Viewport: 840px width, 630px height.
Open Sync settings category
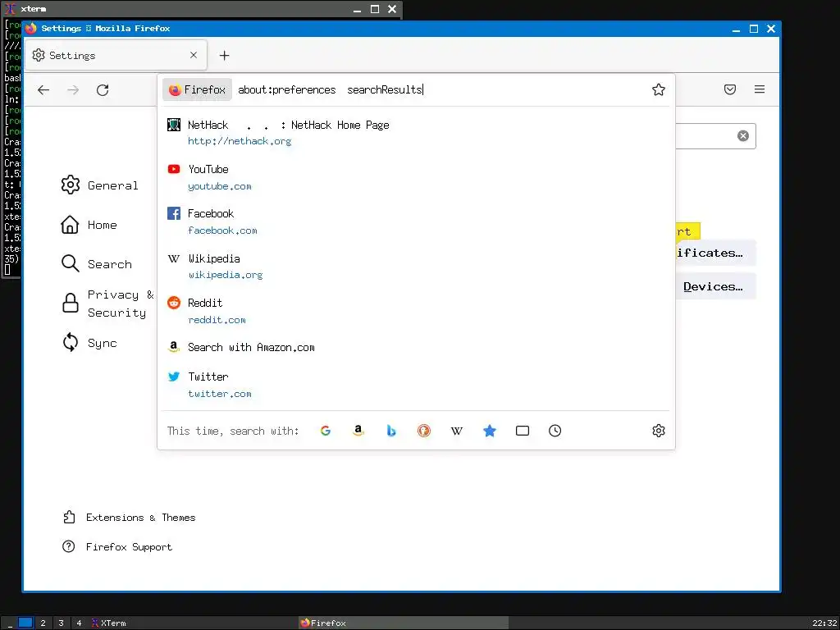89,342
